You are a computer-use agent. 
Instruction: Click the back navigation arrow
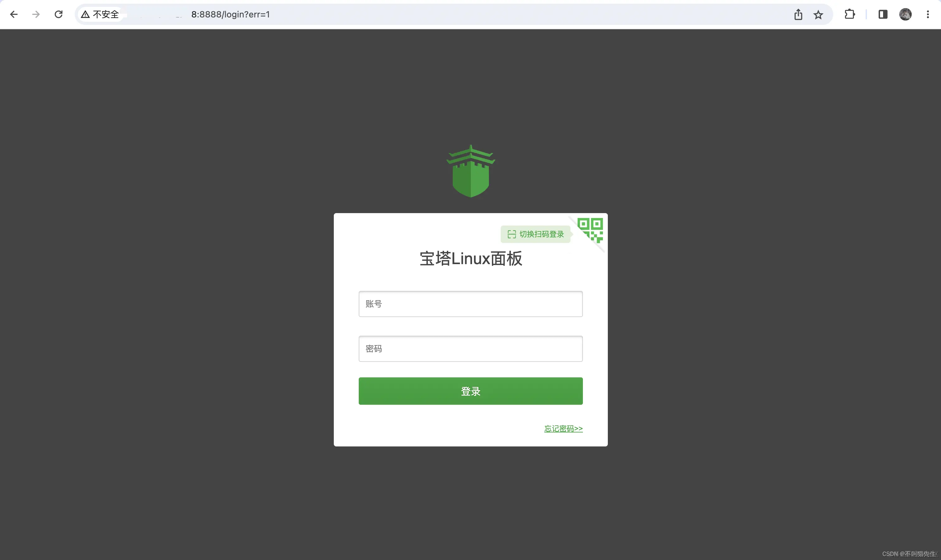14,14
